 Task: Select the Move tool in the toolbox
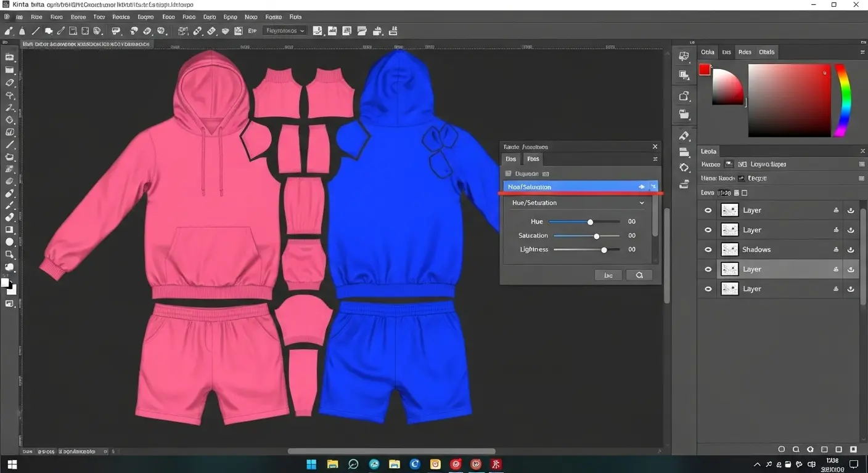[x=10, y=57]
